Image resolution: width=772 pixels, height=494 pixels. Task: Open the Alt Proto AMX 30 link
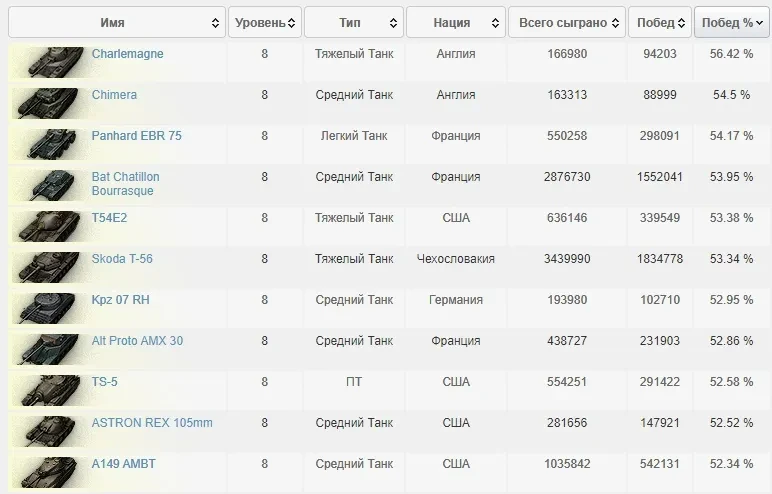(x=137, y=341)
